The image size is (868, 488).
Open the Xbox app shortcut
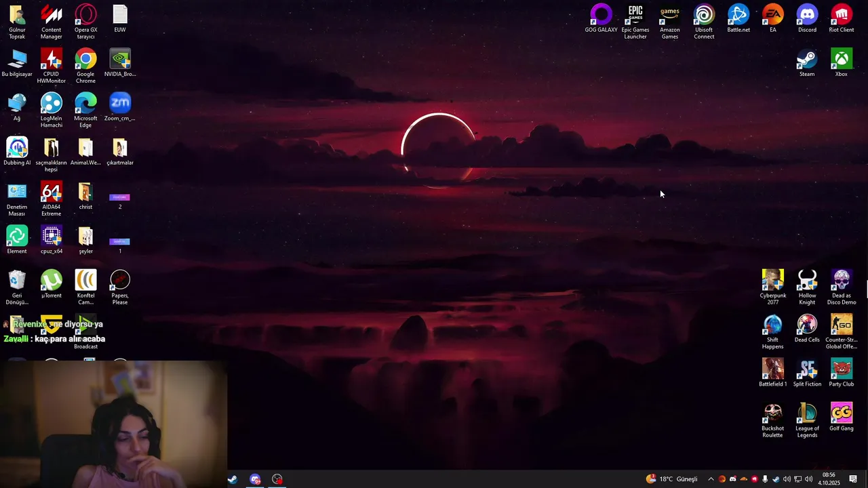point(842,62)
